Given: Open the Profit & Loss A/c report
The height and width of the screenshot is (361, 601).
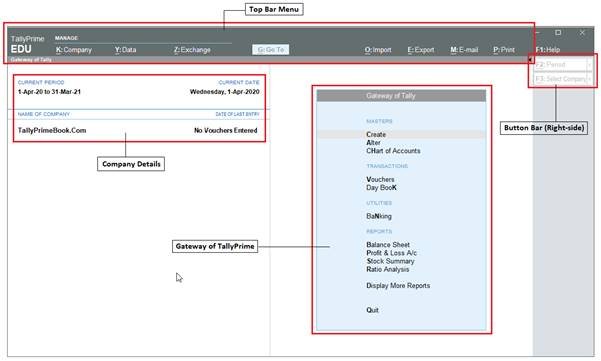Looking at the screenshot, I should point(391,253).
